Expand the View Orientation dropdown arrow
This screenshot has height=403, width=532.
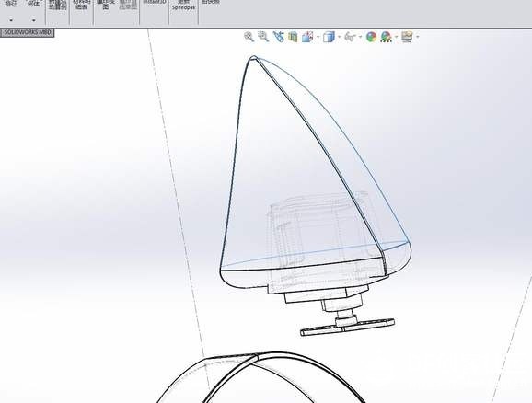click(318, 37)
